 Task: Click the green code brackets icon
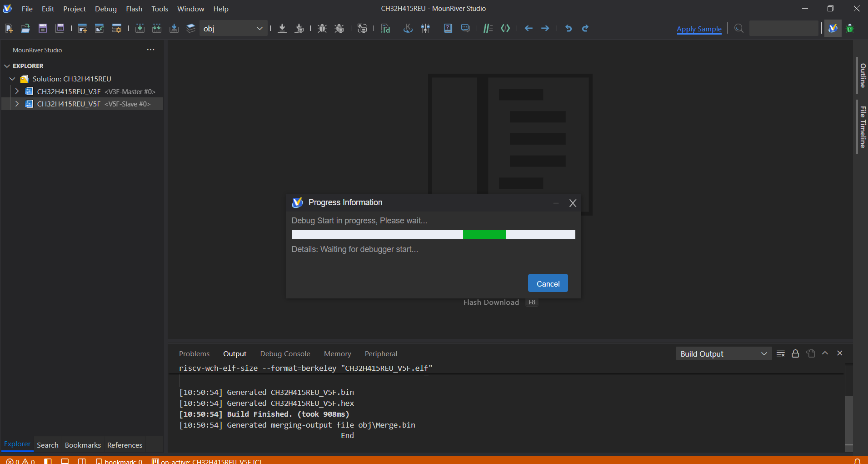[x=505, y=28]
